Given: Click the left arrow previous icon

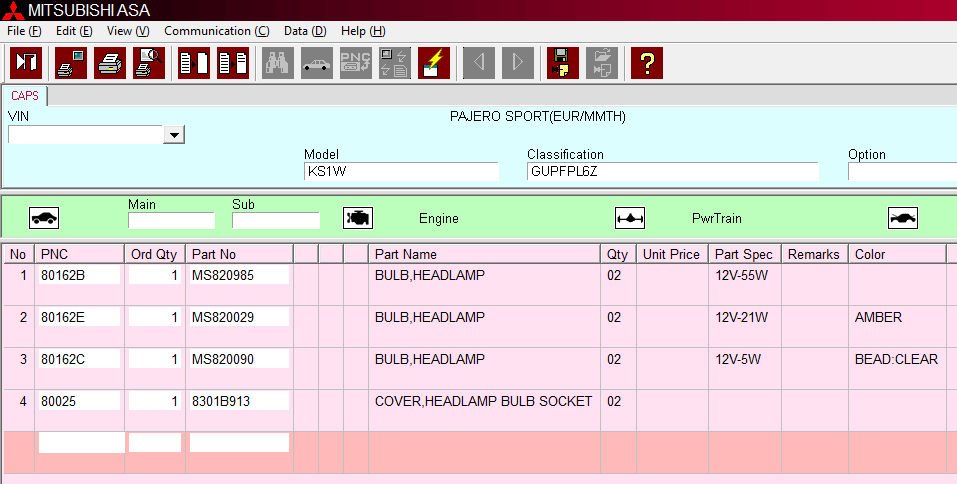Looking at the screenshot, I should point(479,62).
